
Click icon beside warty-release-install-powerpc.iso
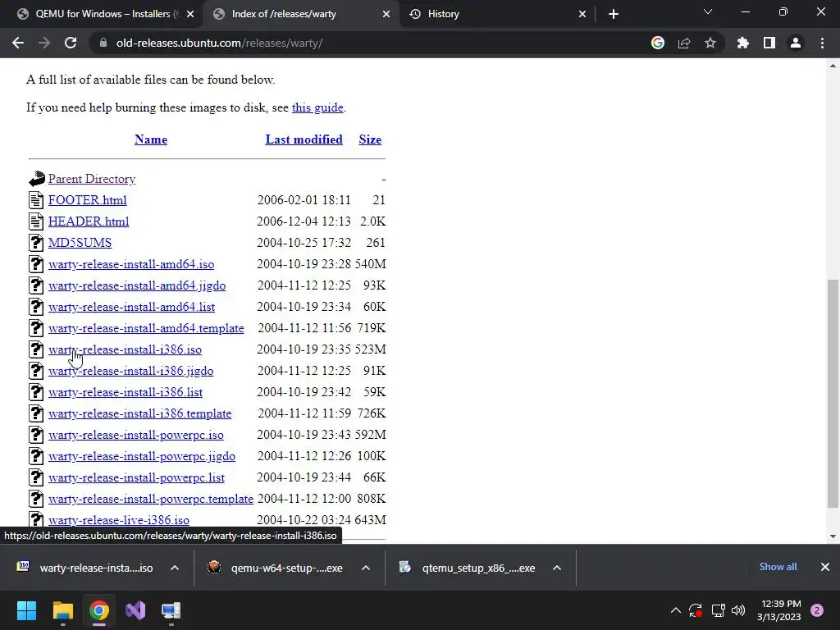point(36,435)
